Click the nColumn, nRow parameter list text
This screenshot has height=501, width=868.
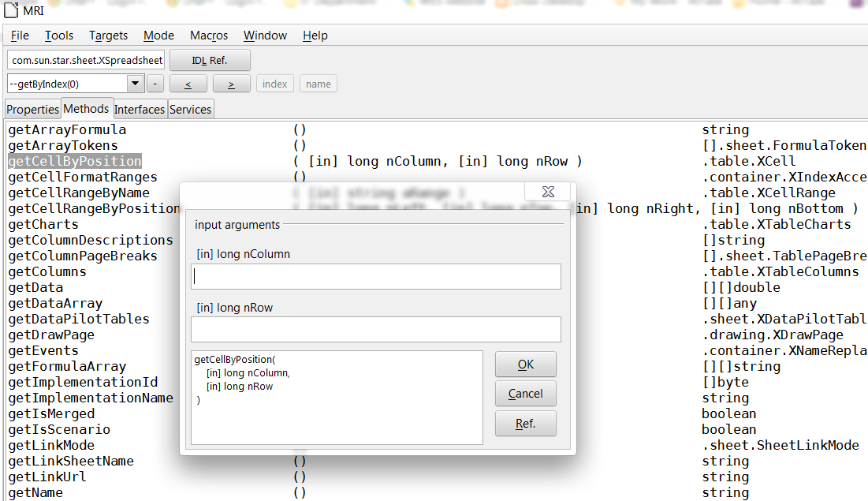pyautogui.click(x=438, y=161)
